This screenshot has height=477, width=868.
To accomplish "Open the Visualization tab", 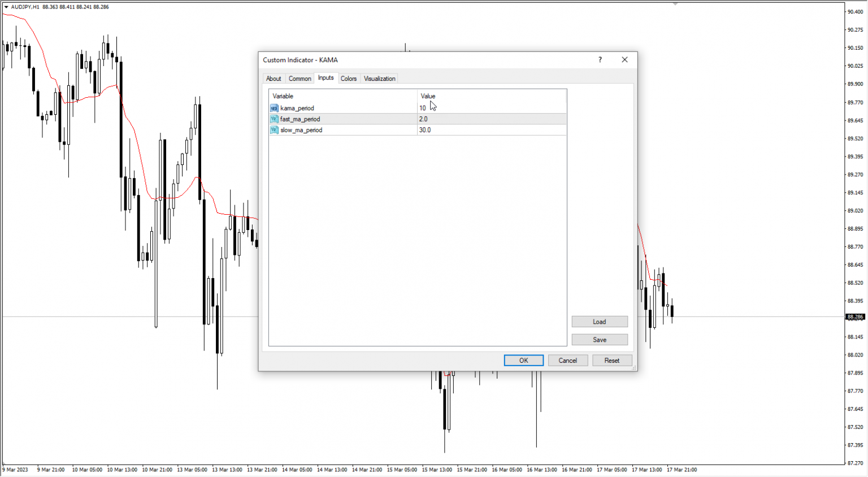I will (x=379, y=79).
